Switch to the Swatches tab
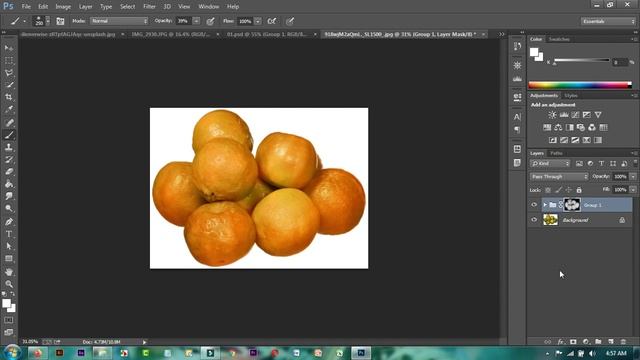The width and height of the screenshot is (640, 360). coord(559,39)
